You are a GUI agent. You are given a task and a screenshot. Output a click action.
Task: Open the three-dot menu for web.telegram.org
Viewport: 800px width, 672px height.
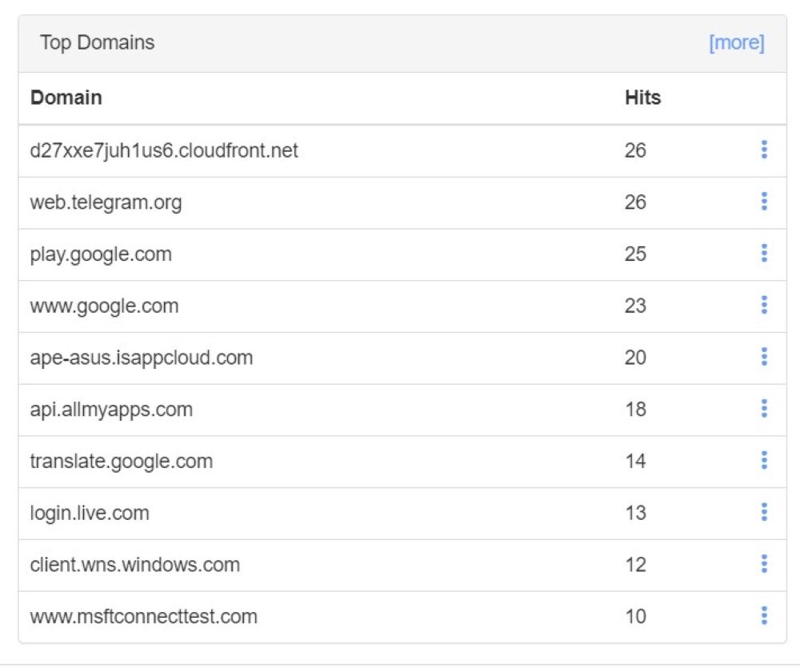[764, 202]
